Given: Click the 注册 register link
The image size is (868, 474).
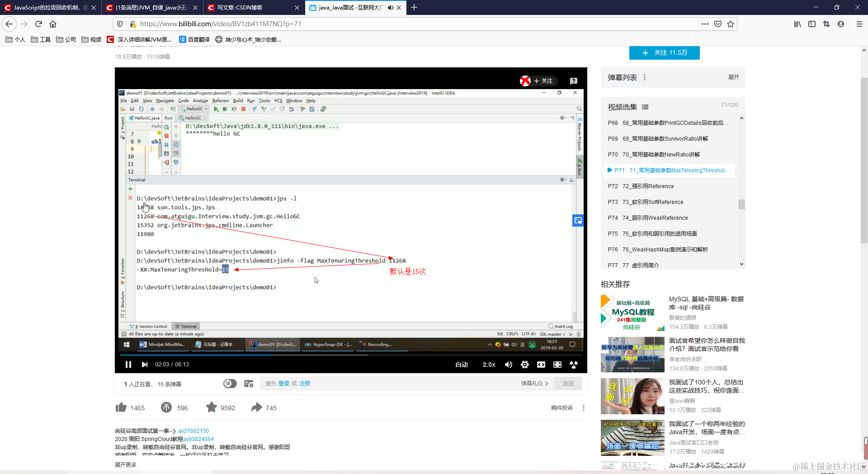Looking at the screenshot, I should point(305,384).
